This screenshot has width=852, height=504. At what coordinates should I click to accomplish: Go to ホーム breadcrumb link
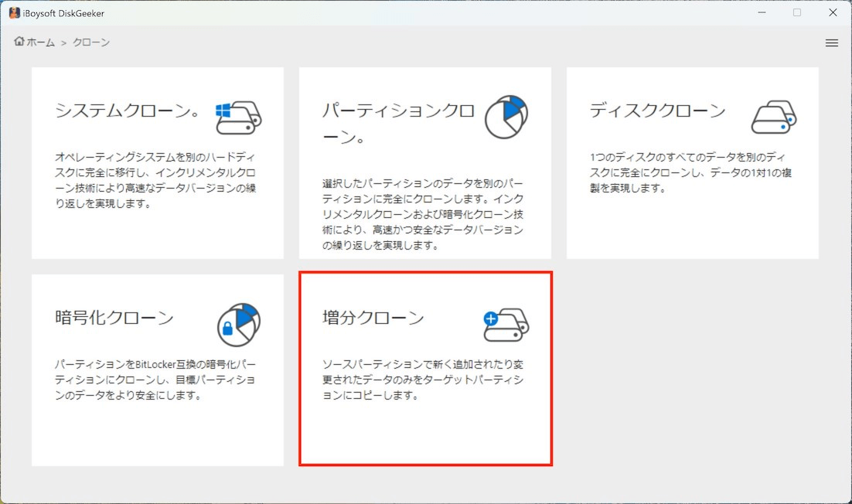41,43
